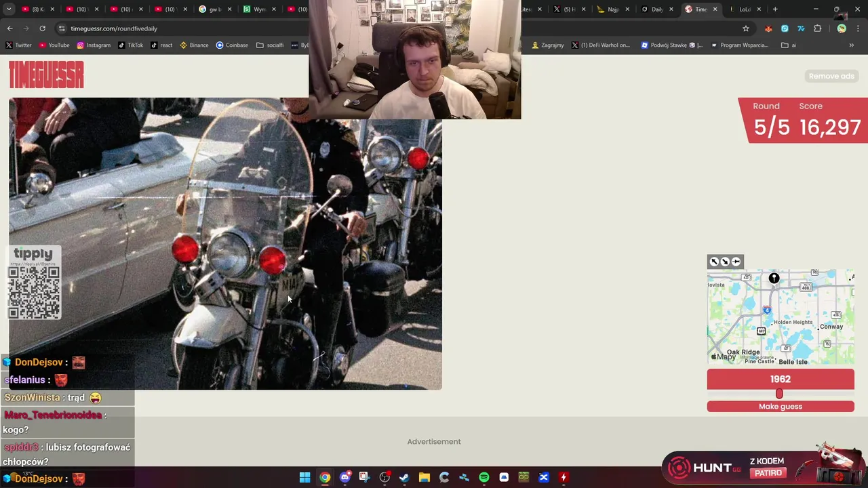Open the YouTube bookmark
868x488 pixels.
(x=54, y=45)
